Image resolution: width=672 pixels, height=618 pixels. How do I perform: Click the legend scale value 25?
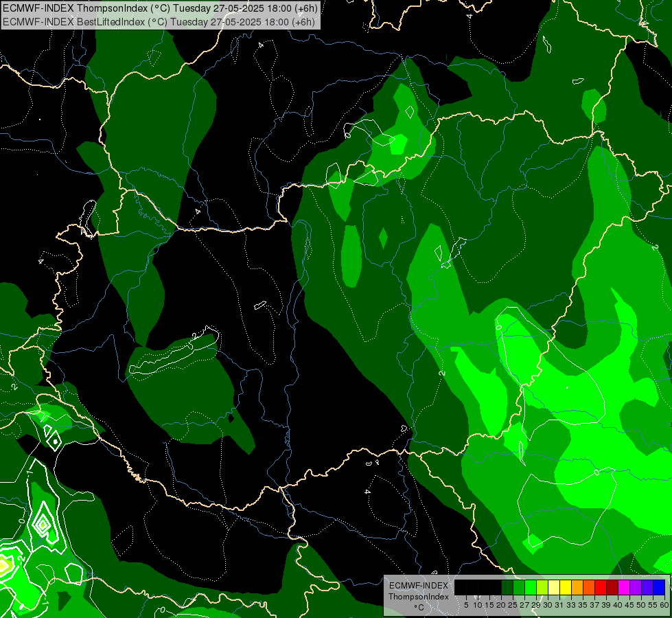[513, 605]
